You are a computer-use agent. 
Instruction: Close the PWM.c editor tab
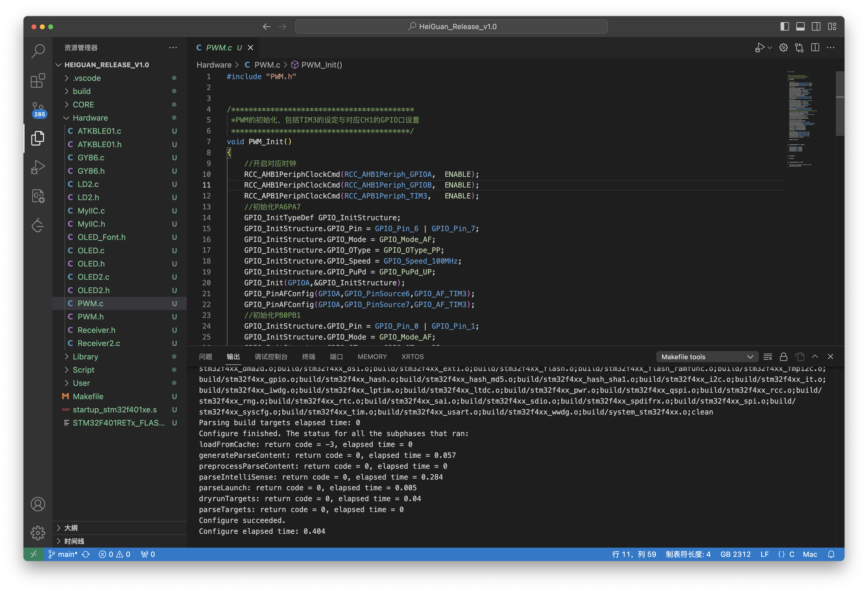pos(251,48)
